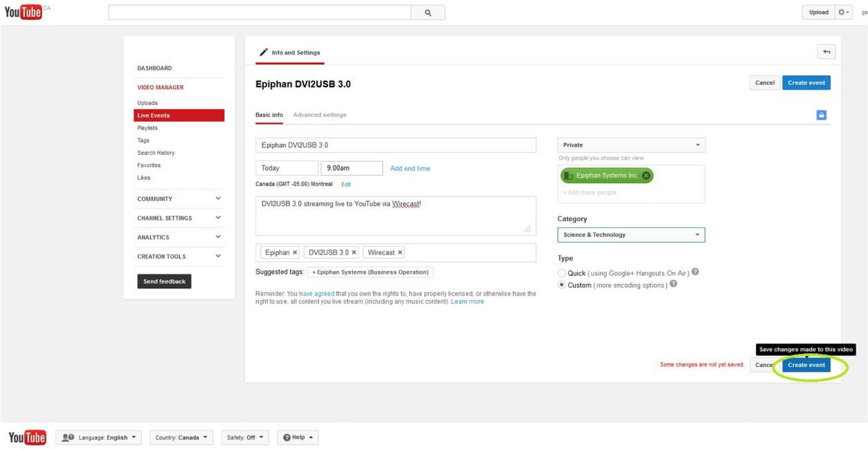The image size is (868, 450).
Task: Select Live Events in the sidebar
Action: coord(179,115)
